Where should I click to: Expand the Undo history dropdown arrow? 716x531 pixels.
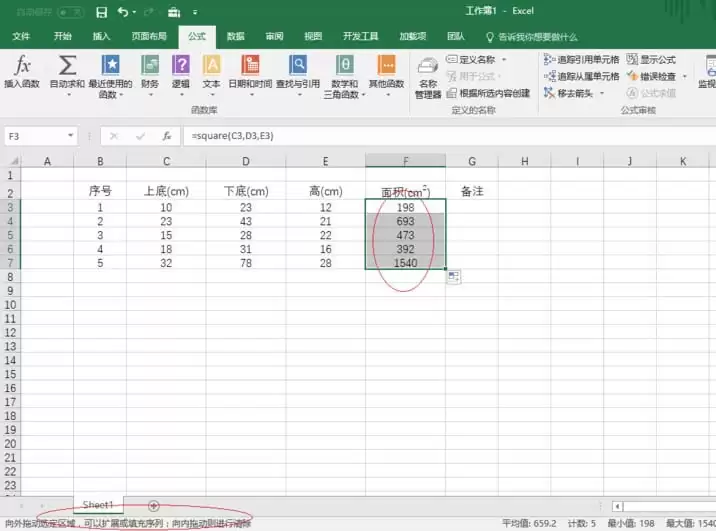coord(134,12)
